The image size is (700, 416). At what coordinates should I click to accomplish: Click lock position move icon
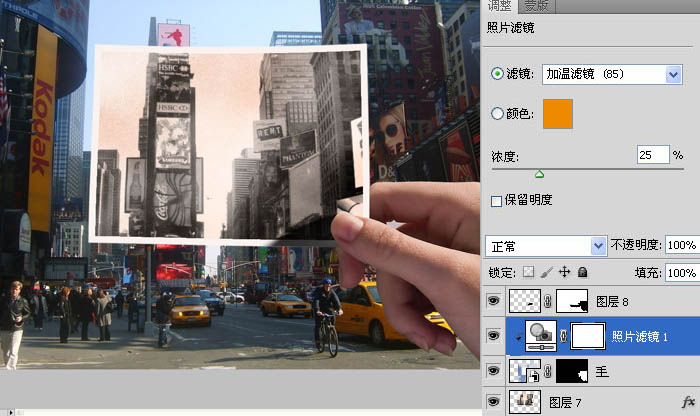564,272
